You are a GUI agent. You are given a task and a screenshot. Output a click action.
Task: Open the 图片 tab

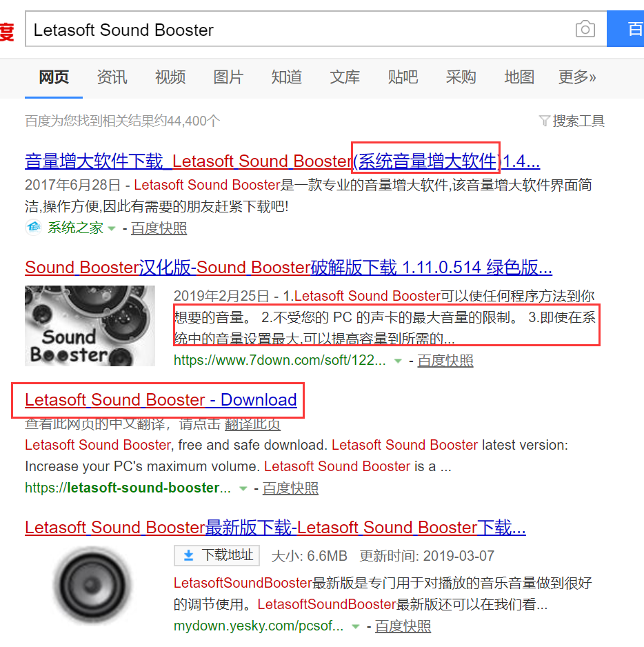[228, 77]
